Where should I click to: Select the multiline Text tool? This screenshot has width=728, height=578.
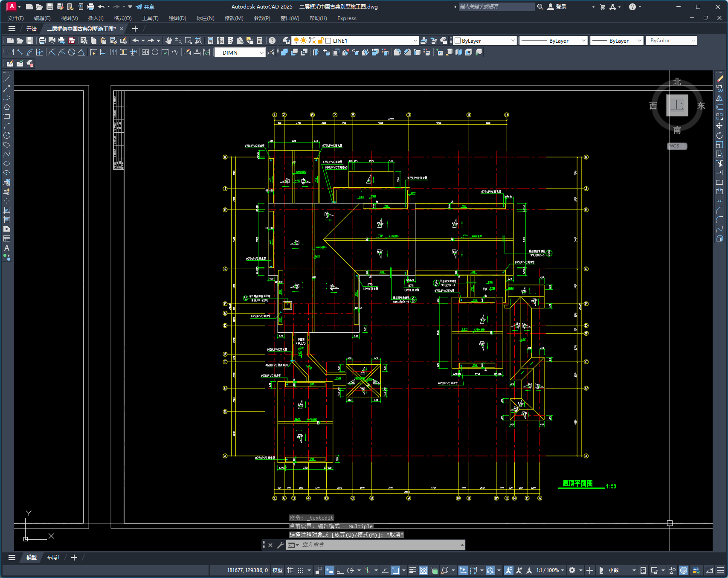pyautogui.click(x=7, y=248)
